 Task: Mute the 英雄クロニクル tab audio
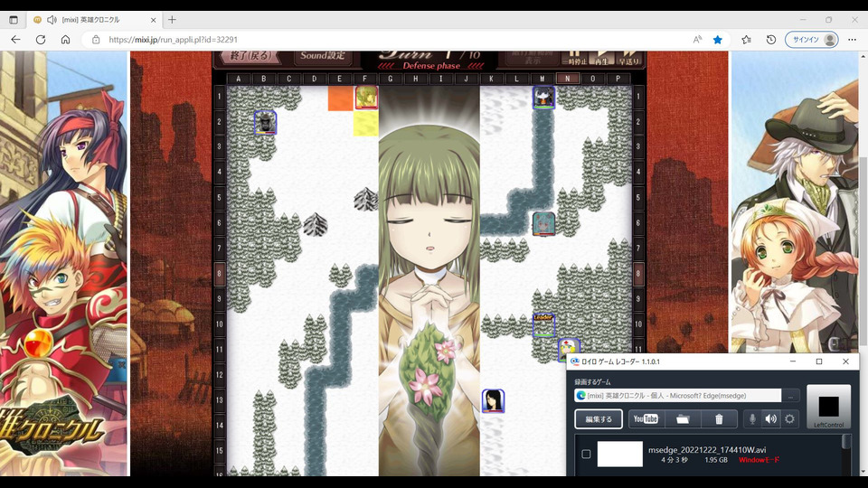(x=52, y=20)
